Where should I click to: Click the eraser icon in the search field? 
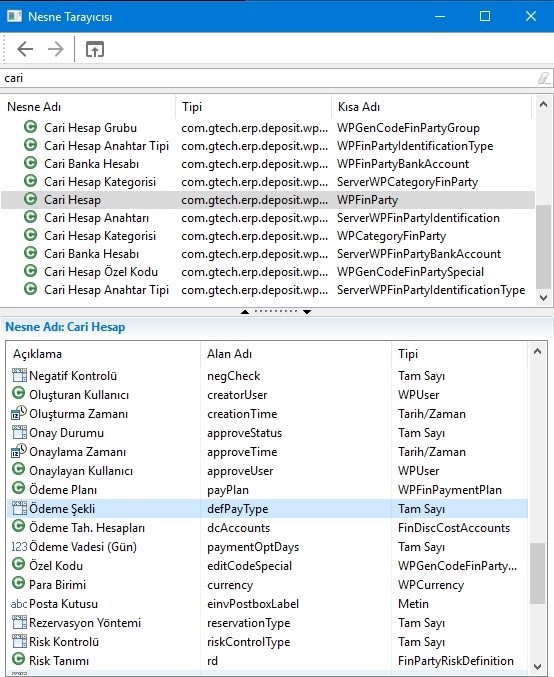point(543,78)
